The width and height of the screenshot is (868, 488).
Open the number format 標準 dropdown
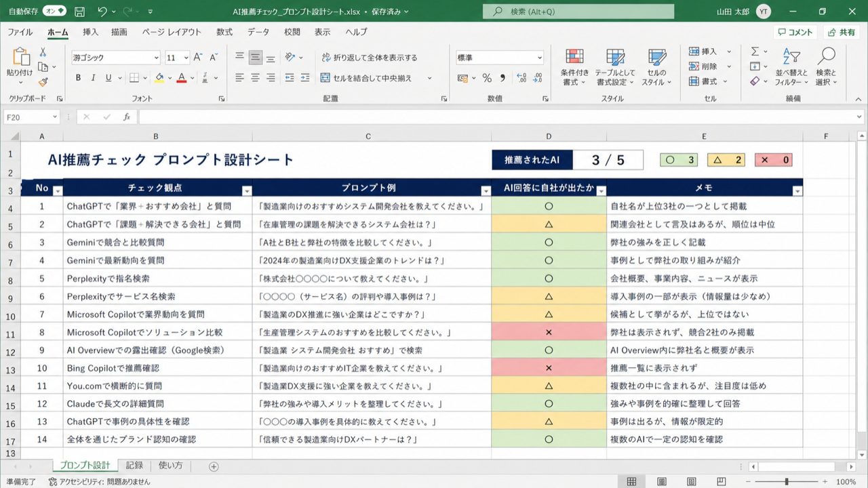(x=540, y=58)
